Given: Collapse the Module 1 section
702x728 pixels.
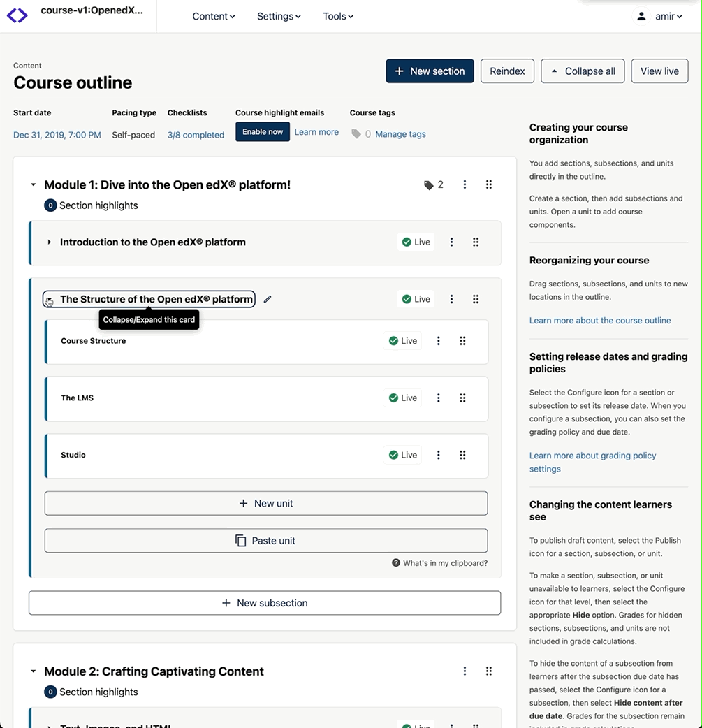Looking at the screenshot, I should tap(33, 185).
